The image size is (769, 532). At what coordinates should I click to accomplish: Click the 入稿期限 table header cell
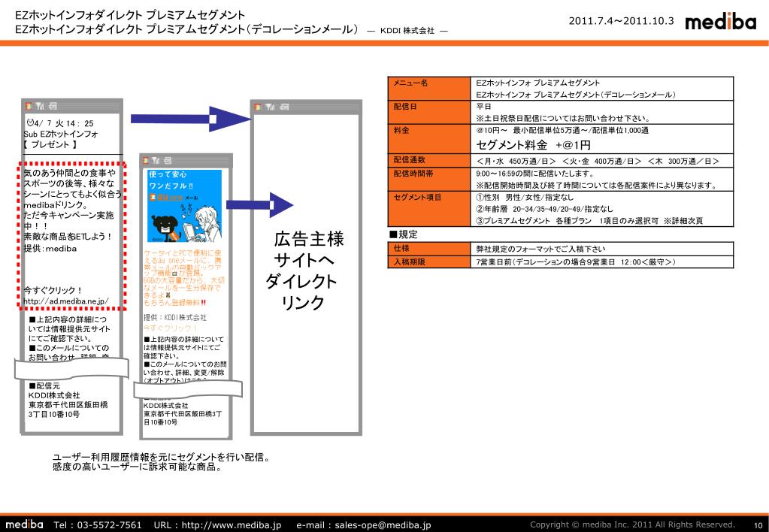pos(429,261)
